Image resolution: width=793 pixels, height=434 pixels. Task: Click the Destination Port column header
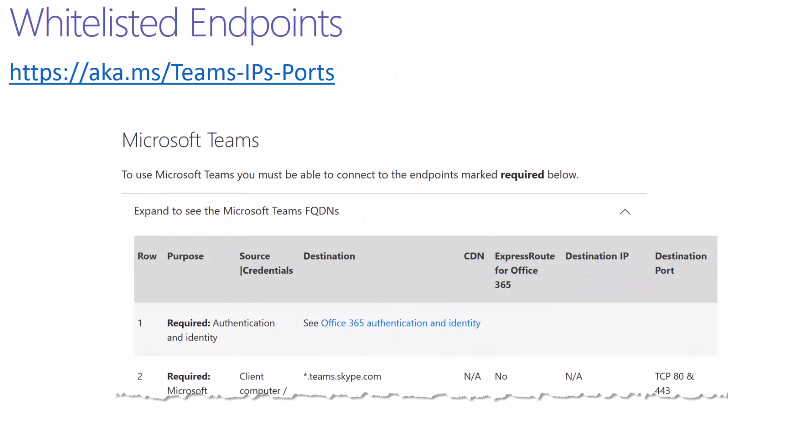click(681, 263)
